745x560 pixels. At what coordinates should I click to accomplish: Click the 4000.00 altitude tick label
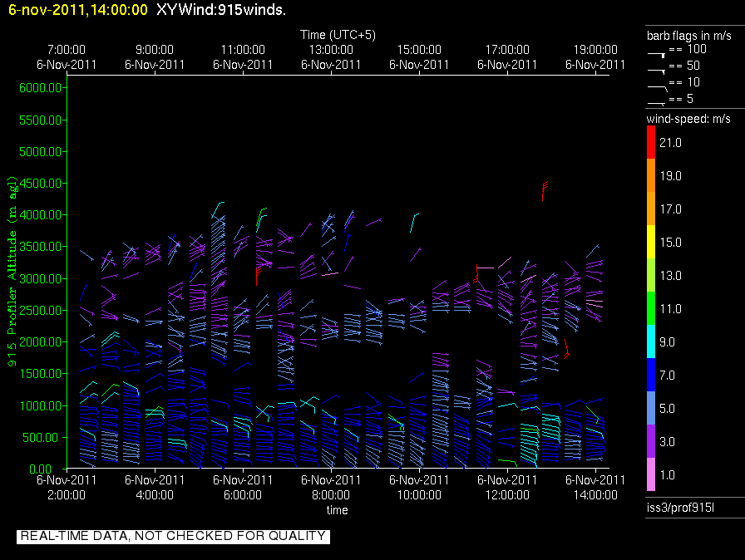pyautogui.click(x=41, y=215)
